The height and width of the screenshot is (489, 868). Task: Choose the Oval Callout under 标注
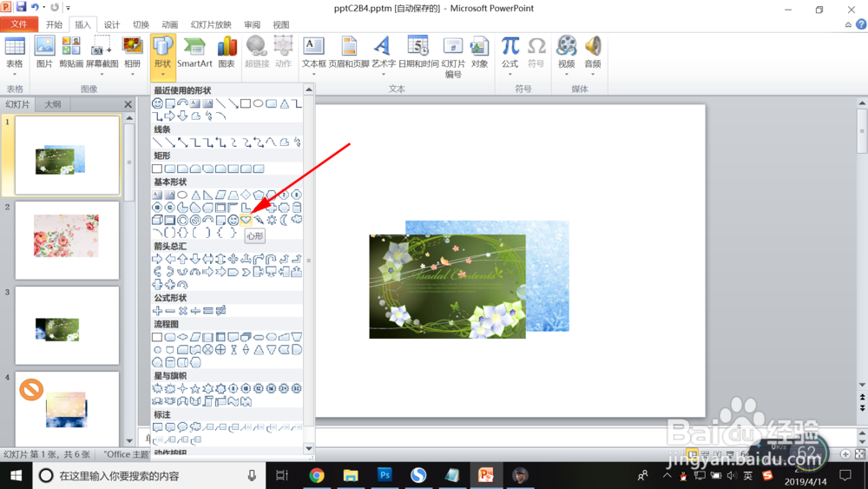(x=182, y=427)
